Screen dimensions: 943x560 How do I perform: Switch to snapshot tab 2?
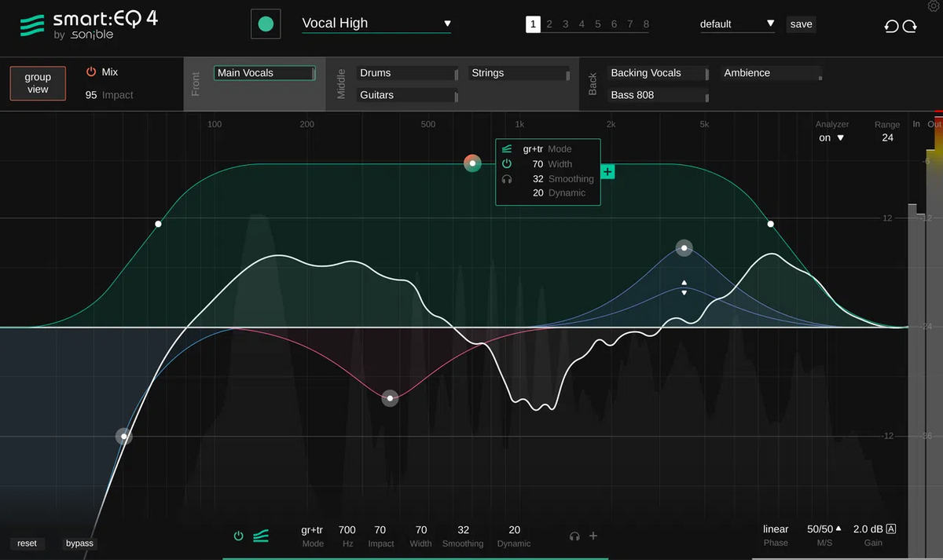[549, 24]
